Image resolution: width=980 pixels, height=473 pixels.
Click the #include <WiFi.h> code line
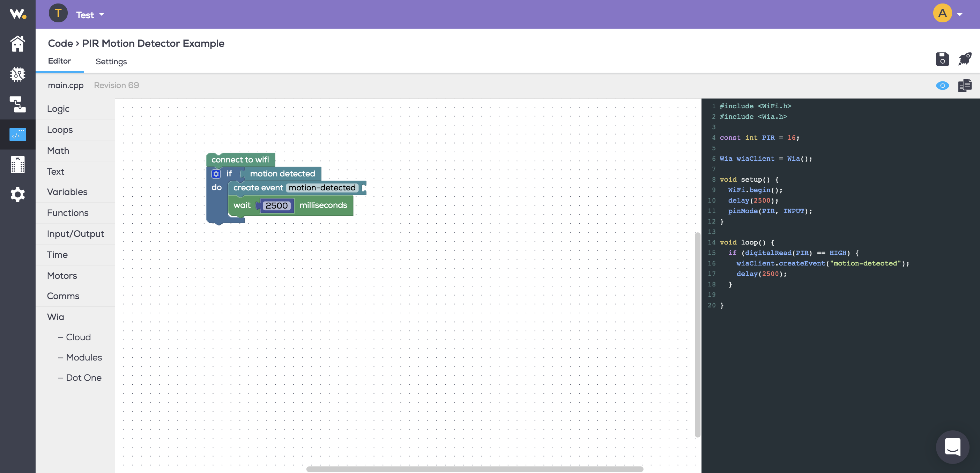(755, 106)
